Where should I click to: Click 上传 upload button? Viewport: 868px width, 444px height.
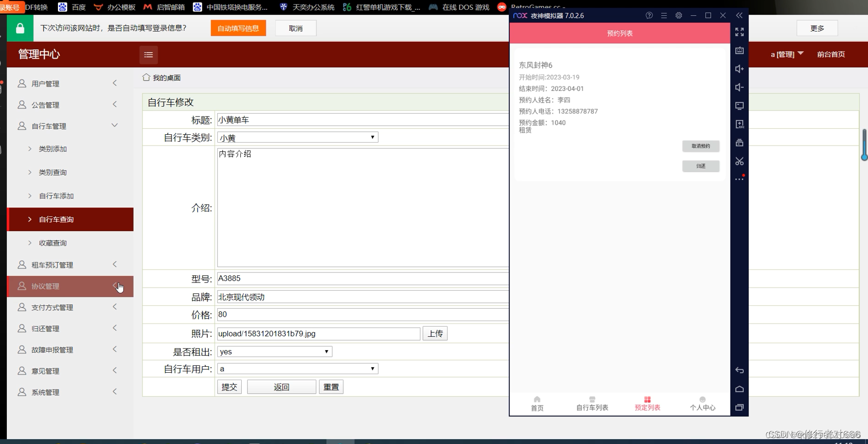[x=435, y=333]
